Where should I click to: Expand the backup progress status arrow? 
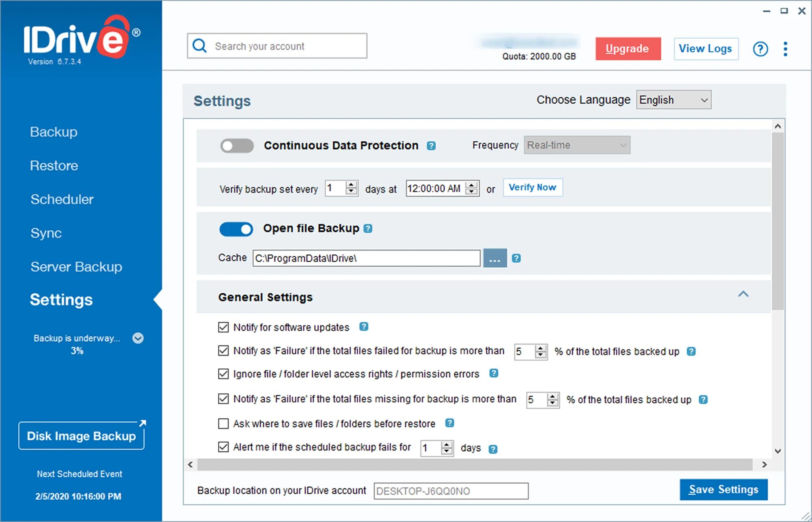(x=138, y=338)
